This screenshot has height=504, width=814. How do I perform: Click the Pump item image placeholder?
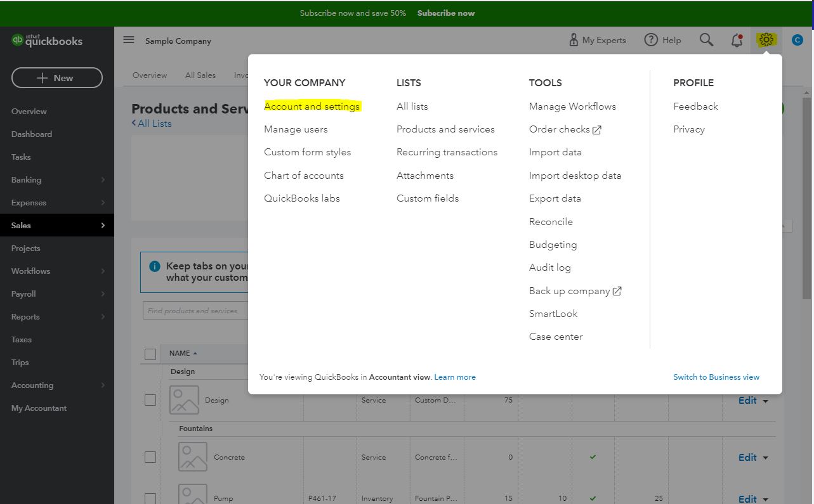pos(193,494)
